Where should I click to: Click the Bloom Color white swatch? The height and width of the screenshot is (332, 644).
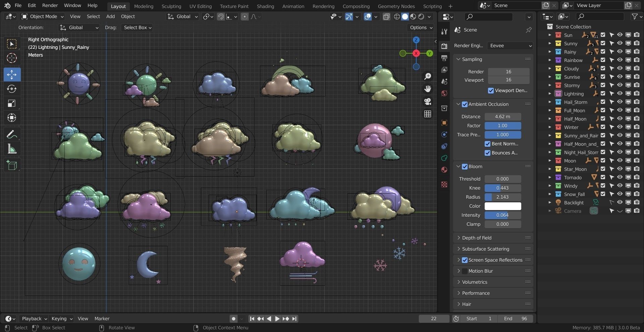point(502,206)
